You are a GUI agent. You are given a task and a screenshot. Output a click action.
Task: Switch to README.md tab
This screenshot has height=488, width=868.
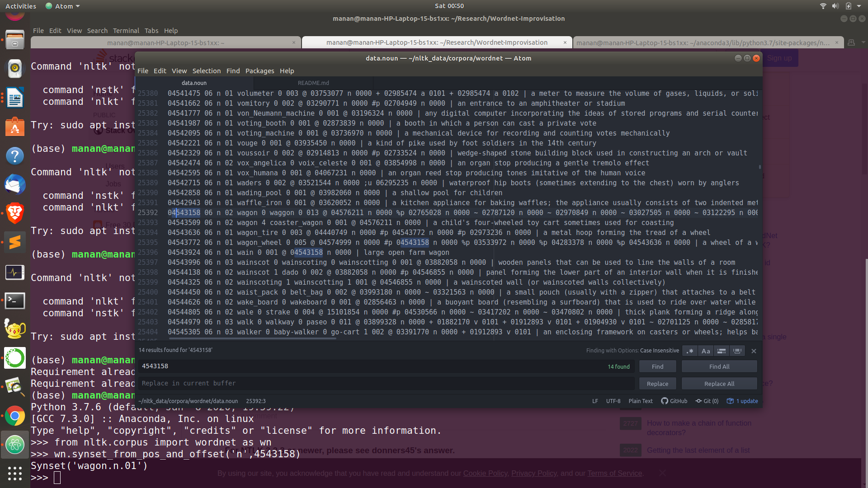coord(313,83)
